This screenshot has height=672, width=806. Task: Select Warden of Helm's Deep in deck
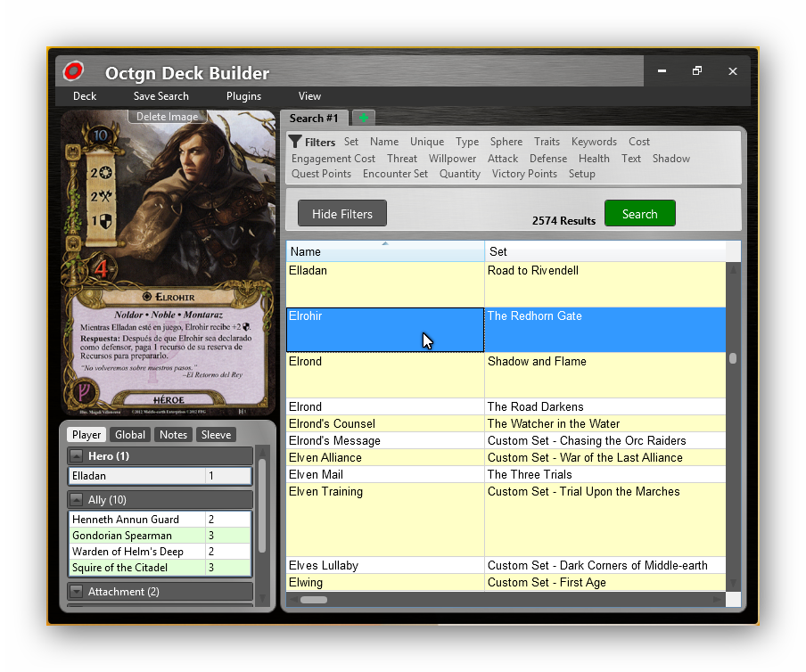(x=160, y=552)
